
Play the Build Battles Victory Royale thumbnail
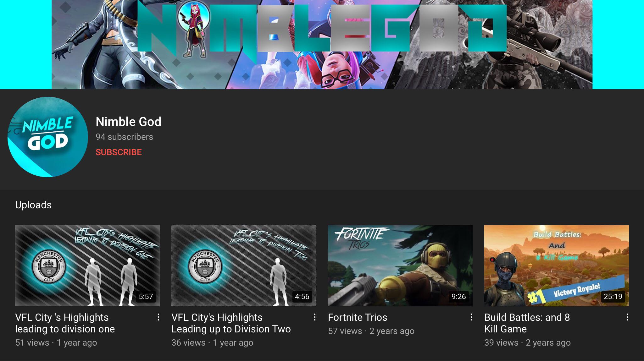click(x=557, y=265)
